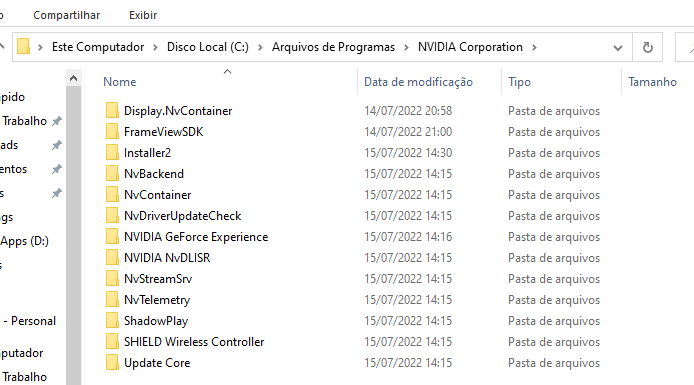Select the Display.NvContainer folder icon
The image size is (694, 385).
112,111
